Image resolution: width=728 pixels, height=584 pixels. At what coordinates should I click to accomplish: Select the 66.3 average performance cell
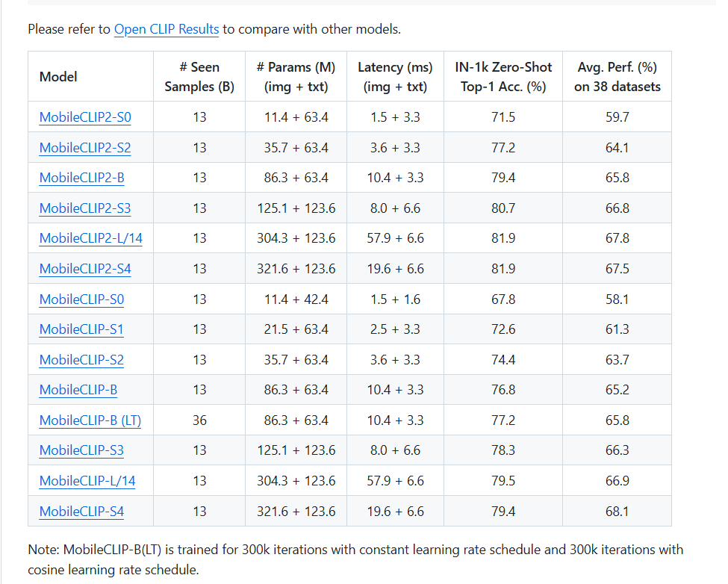617,450
